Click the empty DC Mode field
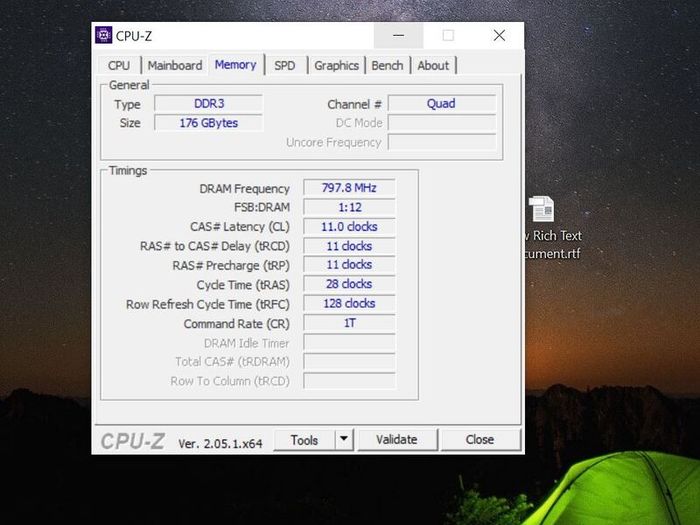This screenshot has width=700, height=525. click(x=442, y=123)
